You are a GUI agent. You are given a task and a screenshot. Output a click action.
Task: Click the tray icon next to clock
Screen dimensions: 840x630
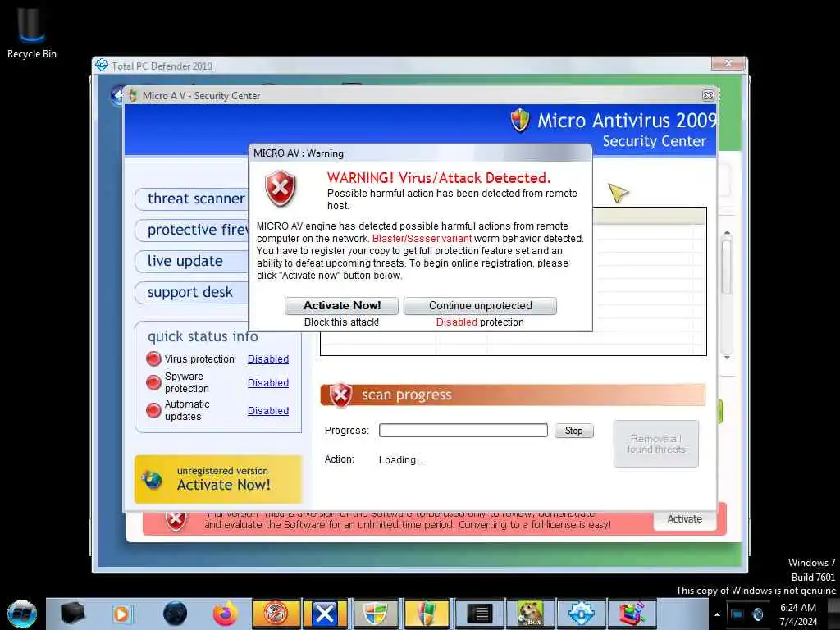757,614
